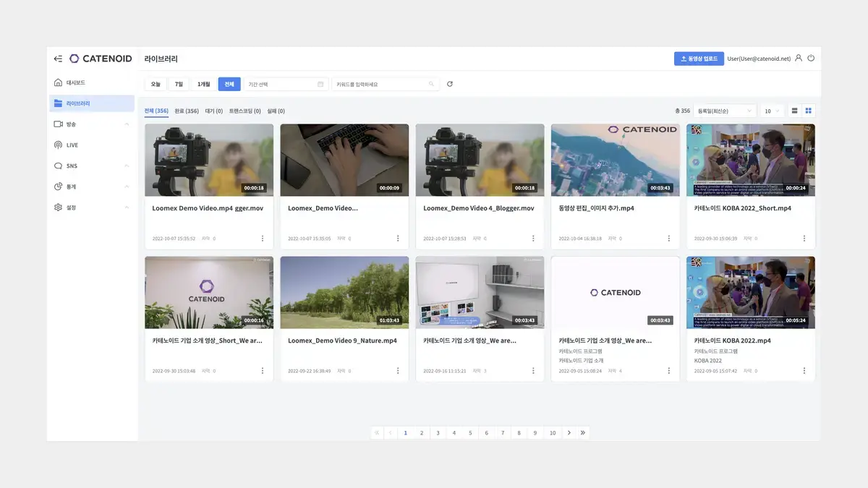Open the calendar icon in date range field

(x=320, y=85)
